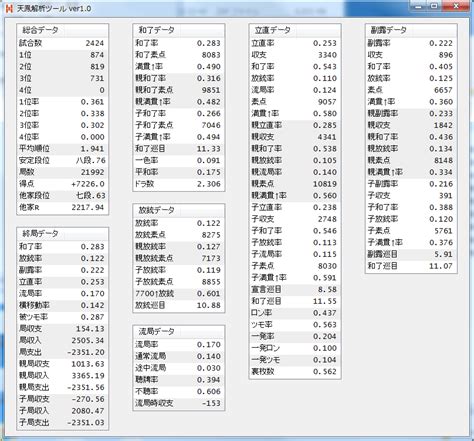The height and width of the screenshot is (441, 474).
Task: Click the 副露データ table header
Action: 411,30
